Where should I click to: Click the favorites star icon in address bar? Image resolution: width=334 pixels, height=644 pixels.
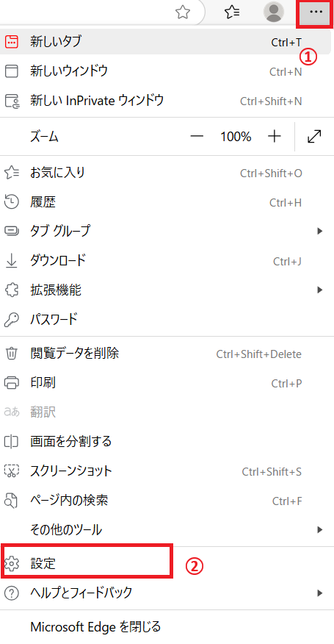coord(183,12)
